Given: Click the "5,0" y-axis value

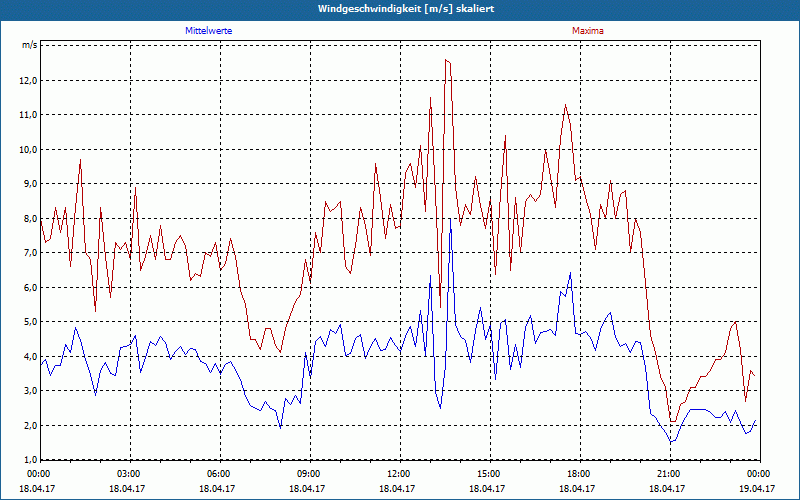Looking at the screenshot, I should (x=30, y=322).
